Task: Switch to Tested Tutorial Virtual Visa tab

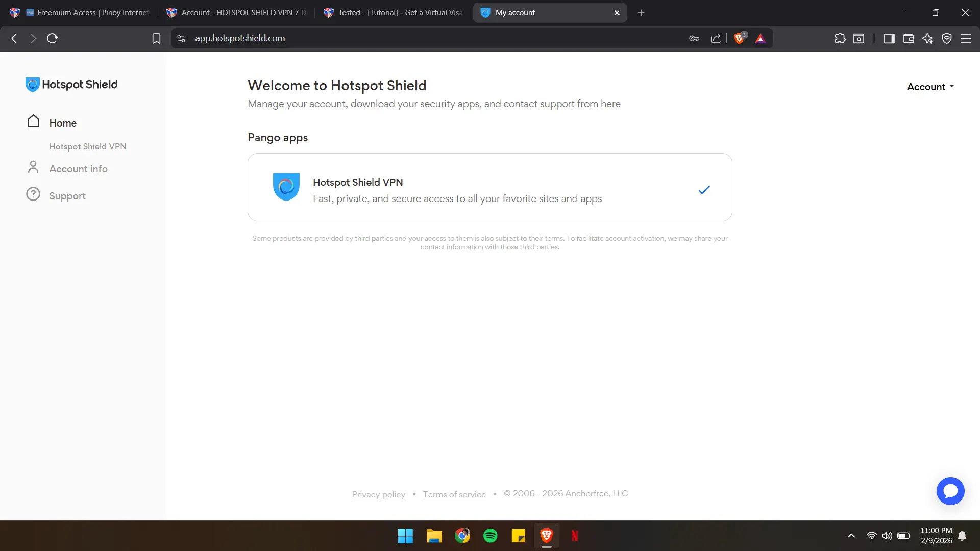Action: tap(394, 12)
